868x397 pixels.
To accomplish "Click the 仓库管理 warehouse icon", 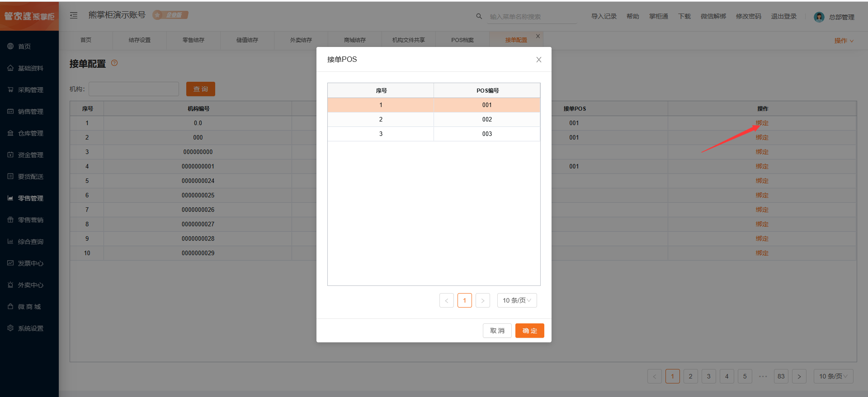I will tap(10, 133).
